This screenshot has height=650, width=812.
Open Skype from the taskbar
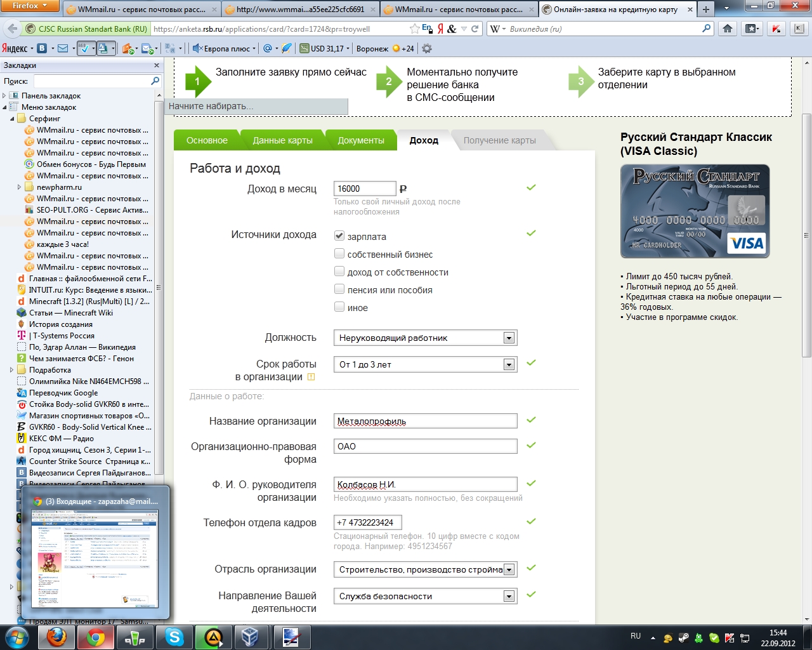pyautogui.click(x=174, y=636)
